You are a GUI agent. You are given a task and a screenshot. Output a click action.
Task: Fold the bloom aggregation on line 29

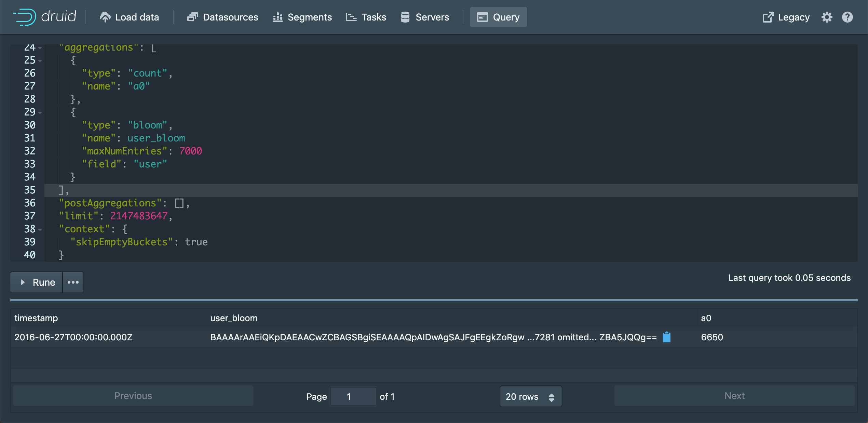pos(40,113)
